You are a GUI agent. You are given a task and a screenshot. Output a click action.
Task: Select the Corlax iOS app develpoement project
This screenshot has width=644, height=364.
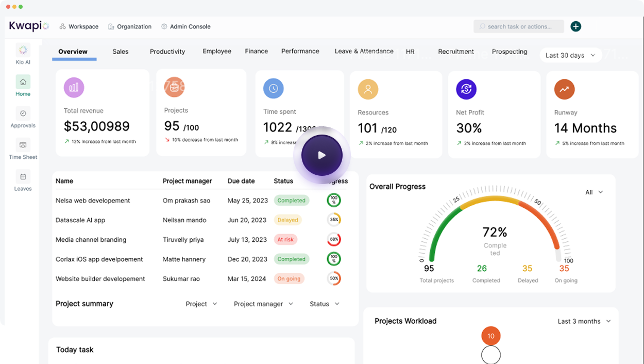tap(99, 259)
